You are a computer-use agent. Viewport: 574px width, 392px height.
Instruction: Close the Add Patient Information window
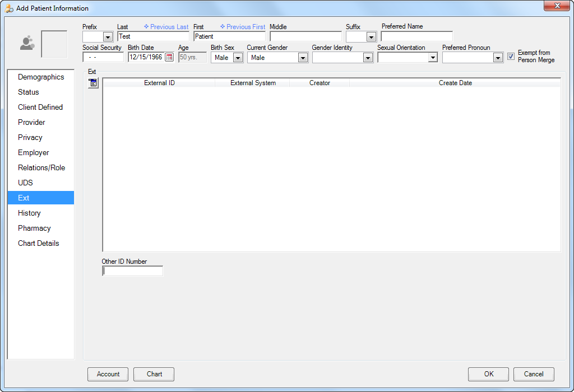point(557,6)
